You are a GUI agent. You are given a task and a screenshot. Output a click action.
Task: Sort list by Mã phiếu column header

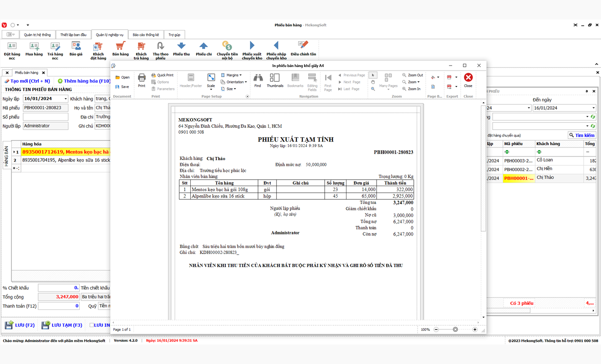[518, 144]
